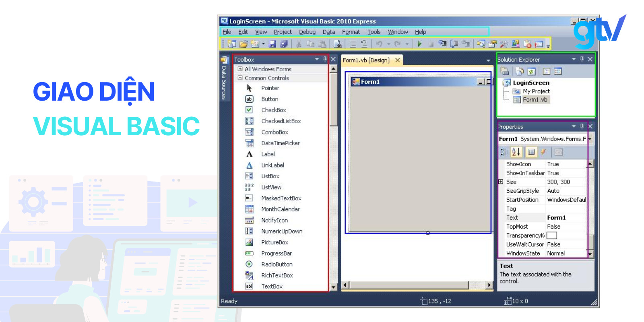Viewport: 644px width, 322px height.
Task: Click Refresh icon in Solution Explorer
Action: pyautogui.click(x=531, y=72)
